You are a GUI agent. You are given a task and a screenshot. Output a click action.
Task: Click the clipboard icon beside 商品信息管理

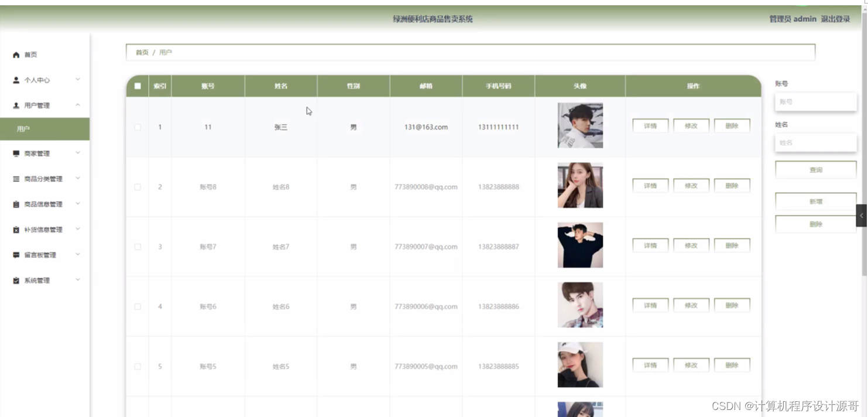click(x=16, y=204)
